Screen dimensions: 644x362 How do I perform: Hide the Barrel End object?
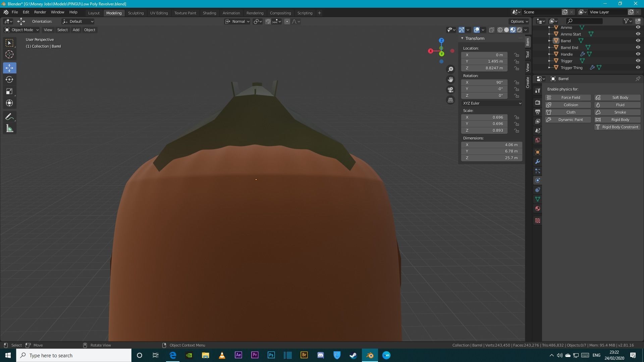(x=638, y=47)
